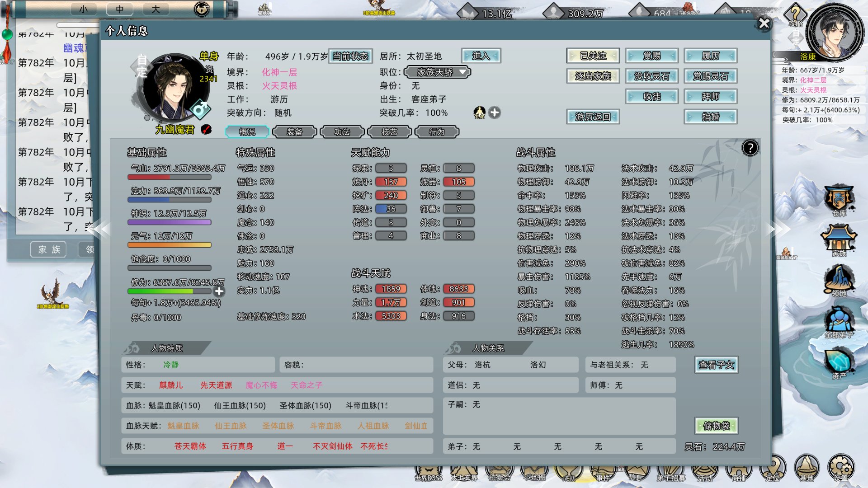868x488 pixels.
Task: Switch to the 功法 techniques tab
Action: pos(342,131)
